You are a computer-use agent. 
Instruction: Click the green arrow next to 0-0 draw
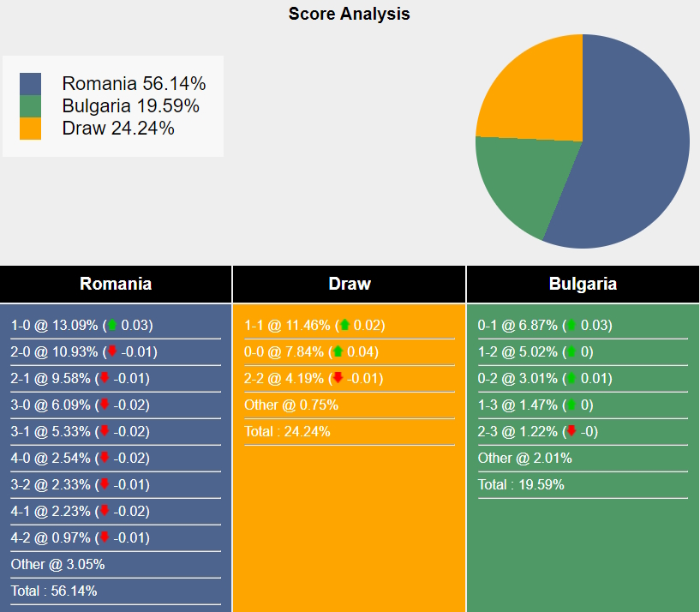point(338,352)
